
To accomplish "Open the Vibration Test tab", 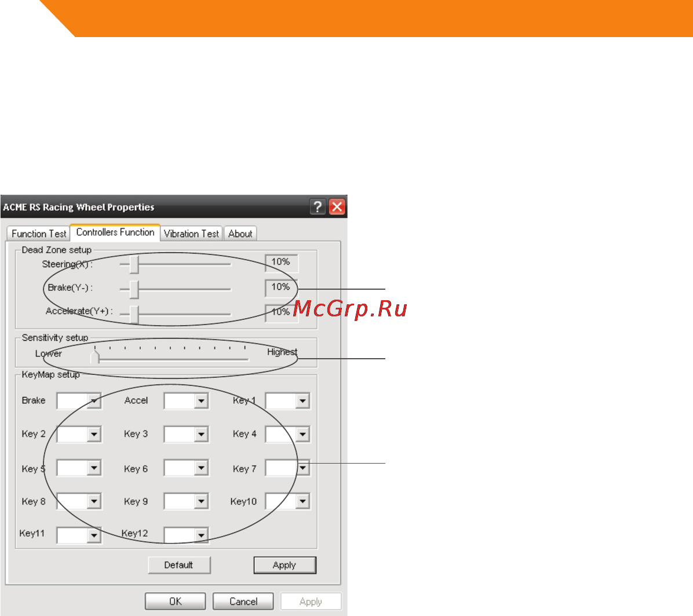I will [x=191, y=234].
